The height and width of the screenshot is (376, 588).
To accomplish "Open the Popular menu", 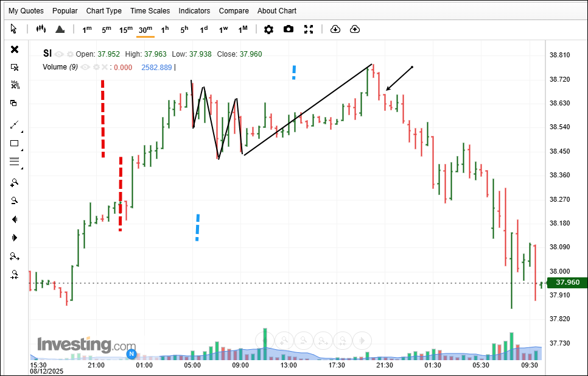I will point(65,11).
